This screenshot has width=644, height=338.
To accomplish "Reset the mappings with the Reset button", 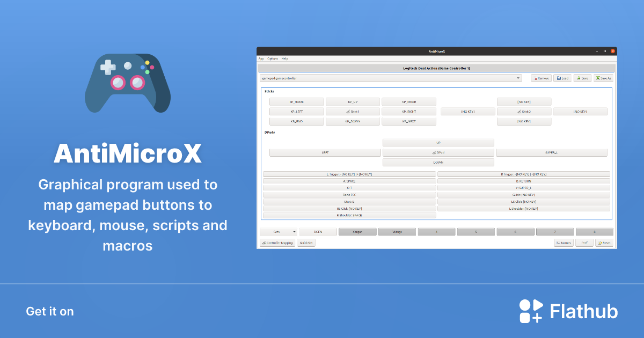I will point(604,243).
